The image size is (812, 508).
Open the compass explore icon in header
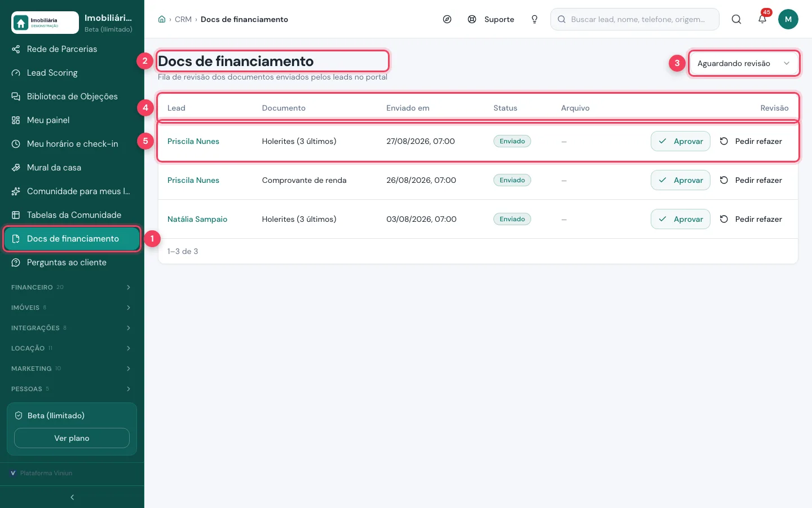[447, 19]
